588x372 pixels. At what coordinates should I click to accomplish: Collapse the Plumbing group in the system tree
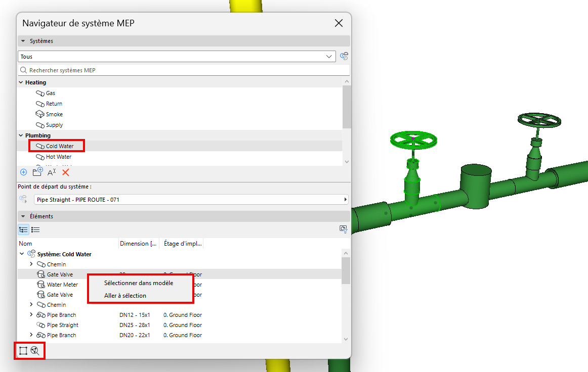pyautogui.click(x=21, y=135)
